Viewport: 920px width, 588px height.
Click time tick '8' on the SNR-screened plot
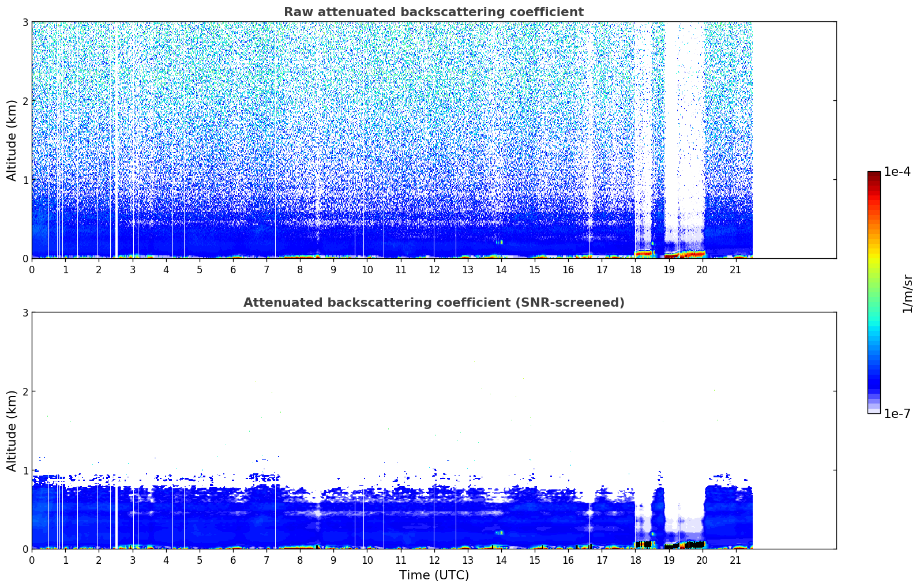point(300,560)
